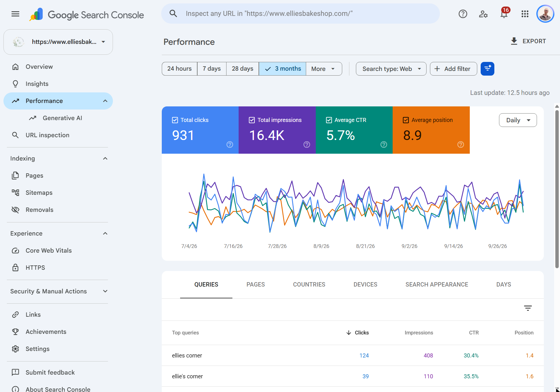
Task: Toggle the Average CTR checkbox
Action: [329, 120]
